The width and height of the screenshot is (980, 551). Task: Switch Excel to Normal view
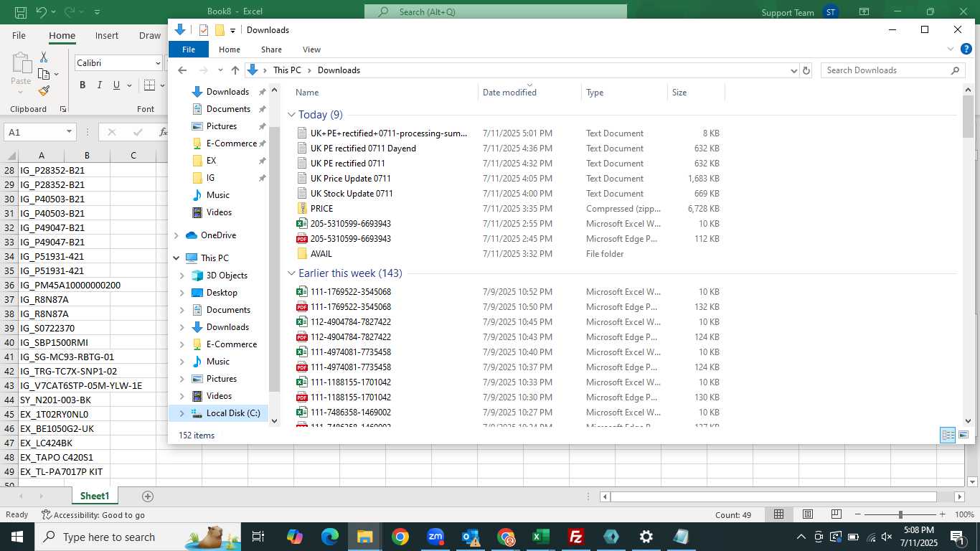coord(778,514)
